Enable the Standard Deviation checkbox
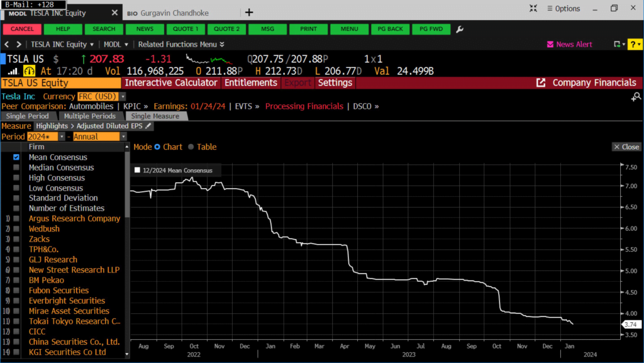644x363 pixels. point(16,198)
